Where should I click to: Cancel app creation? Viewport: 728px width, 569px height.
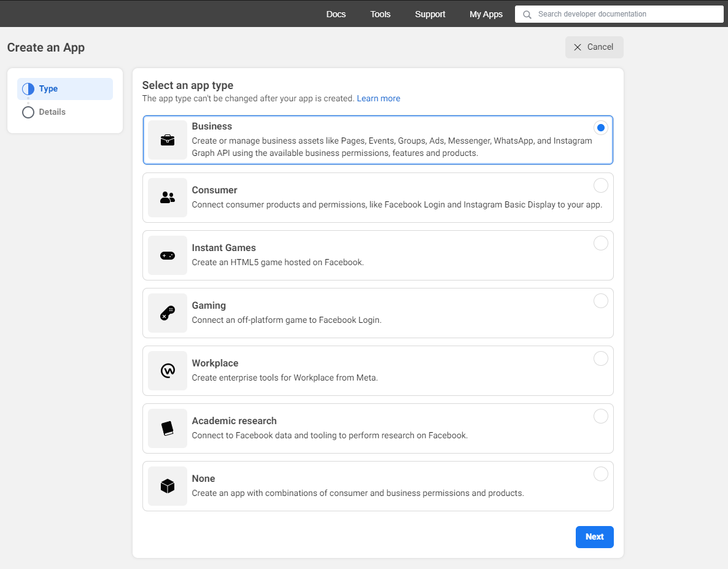[594, 47]
